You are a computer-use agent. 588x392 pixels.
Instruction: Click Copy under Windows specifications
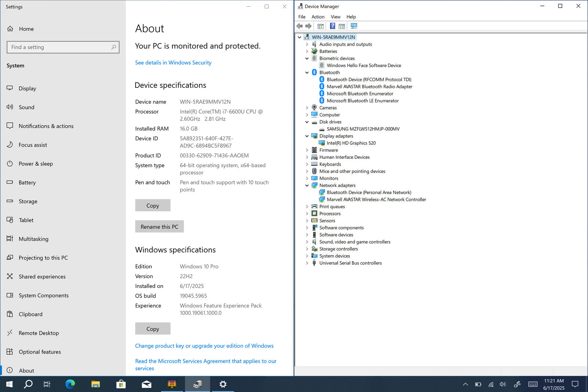point(153,328)
